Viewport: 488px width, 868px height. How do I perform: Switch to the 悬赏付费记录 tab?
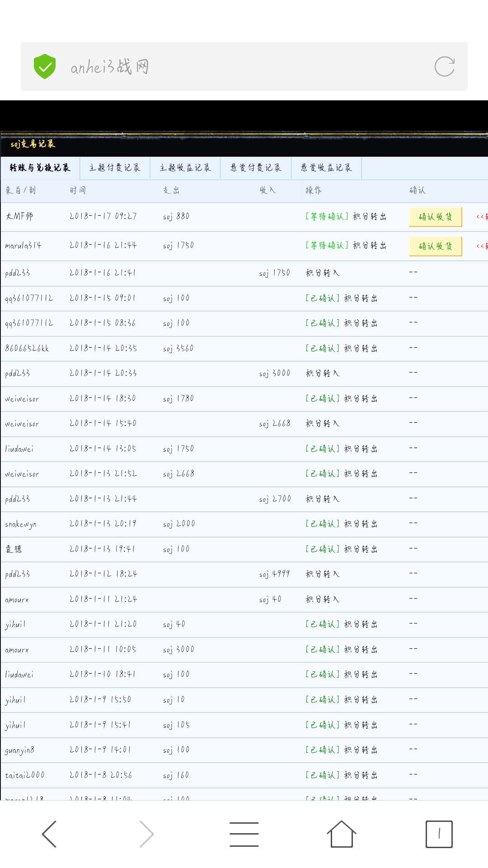pyautogui.click(x=256, y=168)
